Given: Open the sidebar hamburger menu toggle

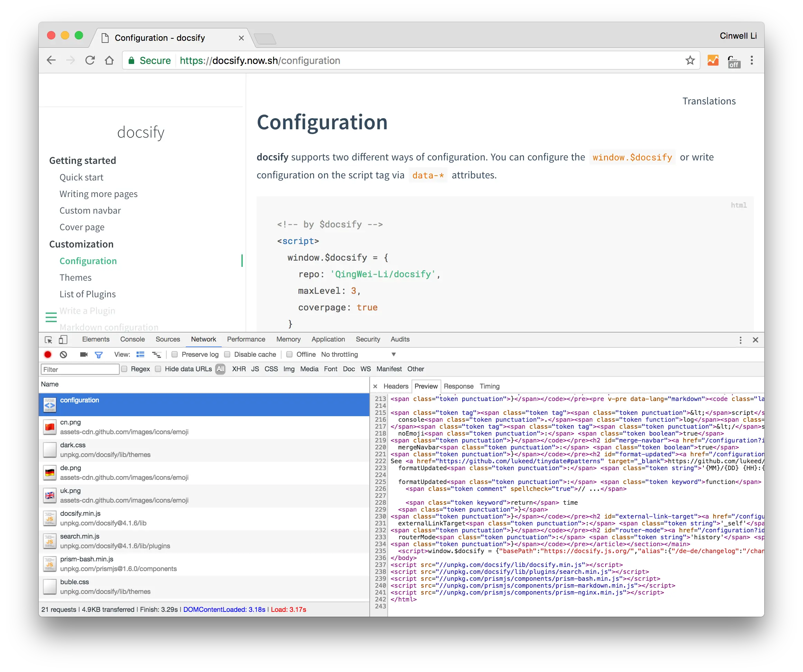Looking at the screenshot, I should coord(51,317).
